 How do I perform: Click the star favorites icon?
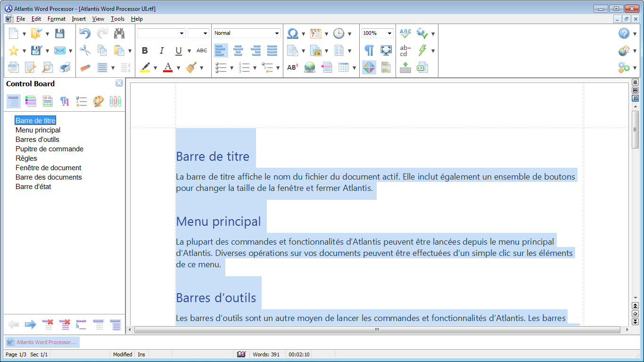[14, 50]
